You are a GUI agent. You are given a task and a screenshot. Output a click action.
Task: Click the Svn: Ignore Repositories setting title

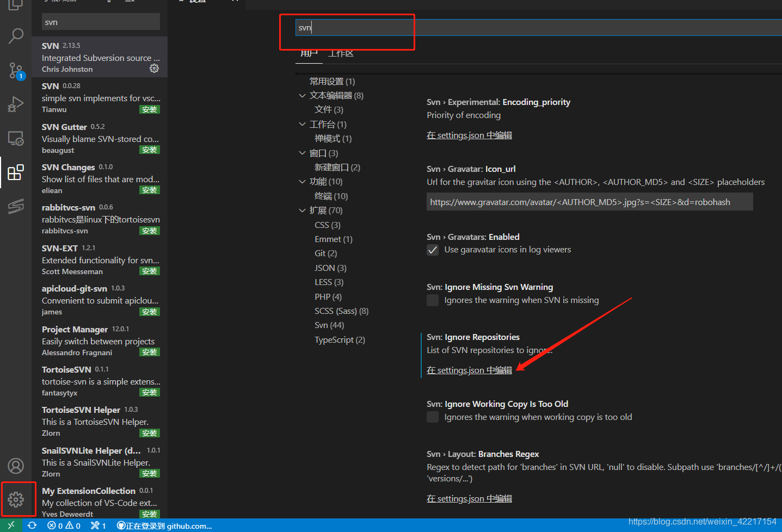coord(473,337)
